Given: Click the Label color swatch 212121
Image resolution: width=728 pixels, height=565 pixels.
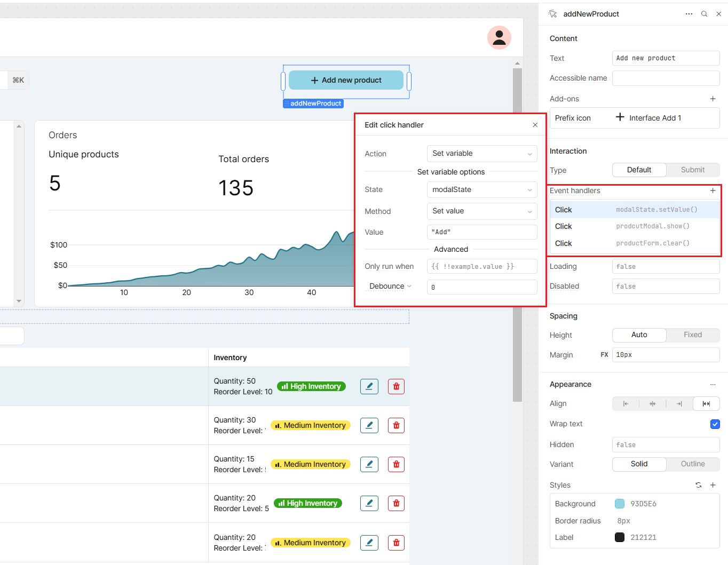Looking at the screenshot, I should coord(620,537).
